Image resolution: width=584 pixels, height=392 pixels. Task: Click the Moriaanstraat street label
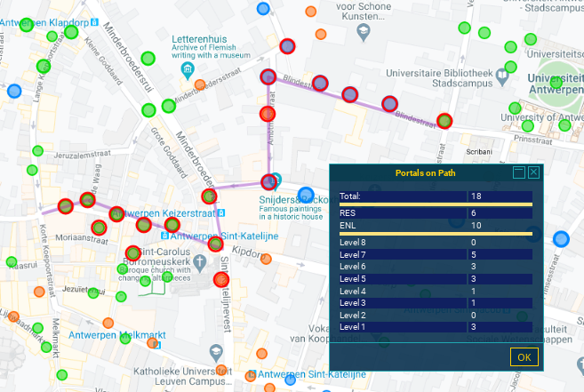point(82,239)
